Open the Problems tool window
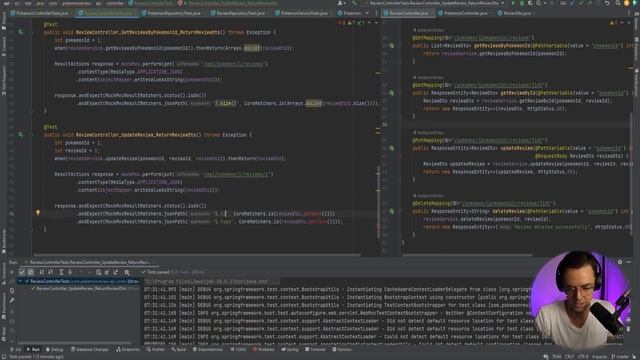Image resolution: width=640 pixels, height=360 pixels. (x=264, y=349)
